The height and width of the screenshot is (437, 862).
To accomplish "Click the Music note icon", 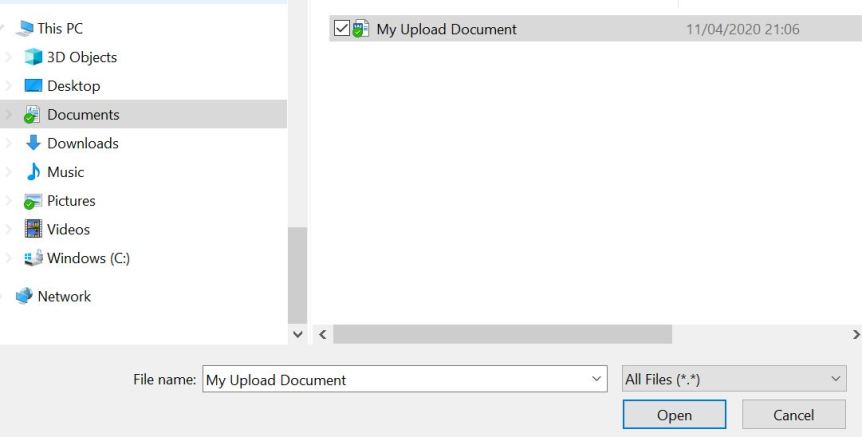I will (x=33, y=172).
